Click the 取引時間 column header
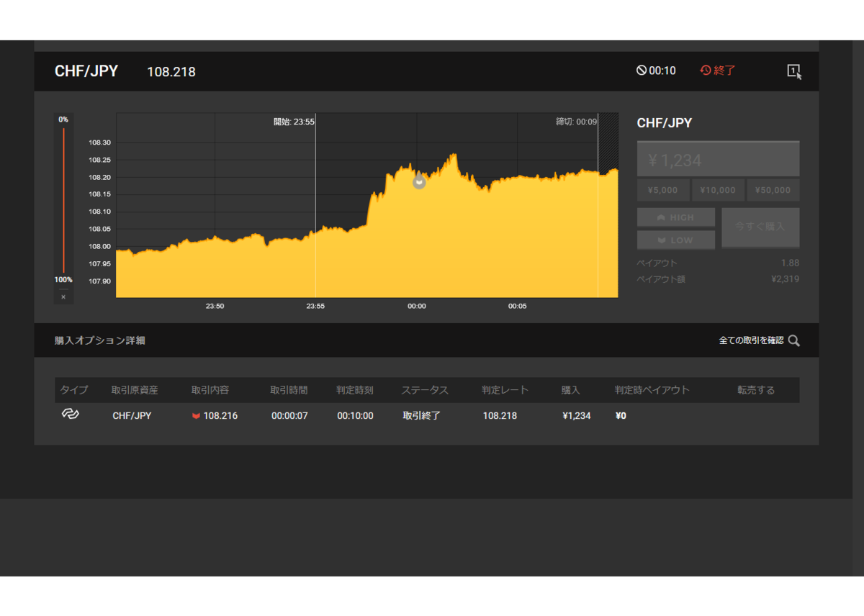This screenshot has height=616, width=864. tap(289, 390)
